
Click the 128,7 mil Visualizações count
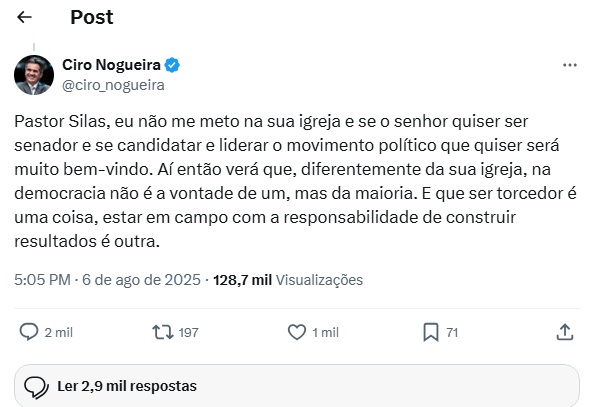[288, 280]
